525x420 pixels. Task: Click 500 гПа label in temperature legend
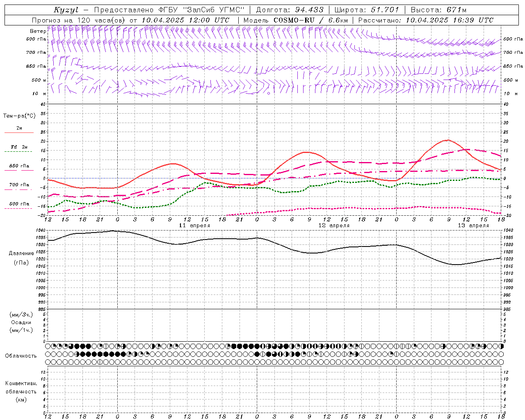point(19,204)
